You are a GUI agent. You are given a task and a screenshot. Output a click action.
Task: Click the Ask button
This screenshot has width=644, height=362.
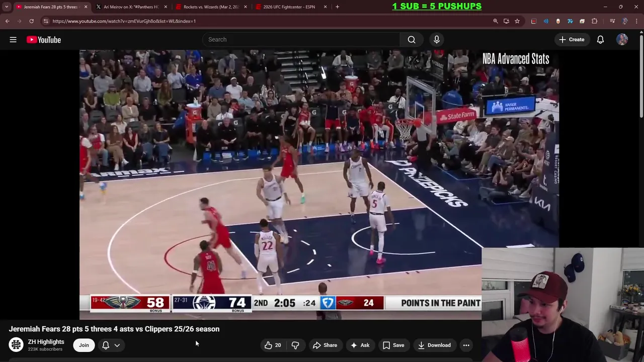click(x=360, y=345)
